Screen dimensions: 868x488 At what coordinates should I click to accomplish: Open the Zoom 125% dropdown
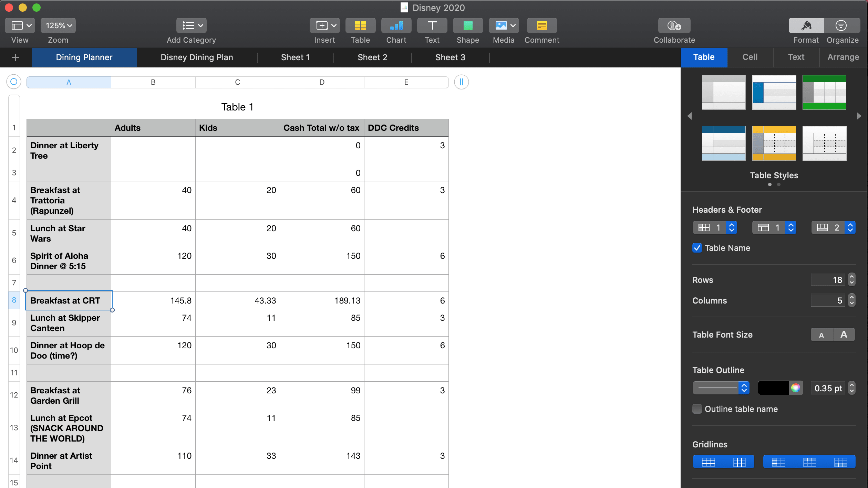tap(59, 26)
